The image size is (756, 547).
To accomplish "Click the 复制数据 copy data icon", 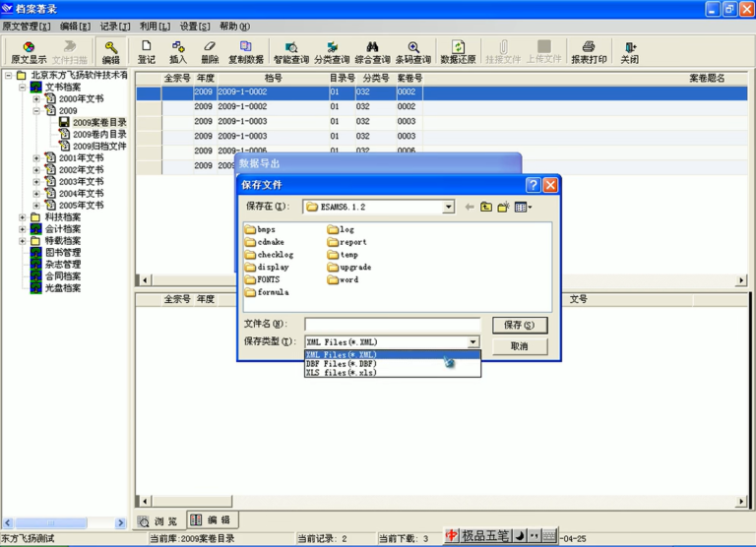I will pos(246,52).
